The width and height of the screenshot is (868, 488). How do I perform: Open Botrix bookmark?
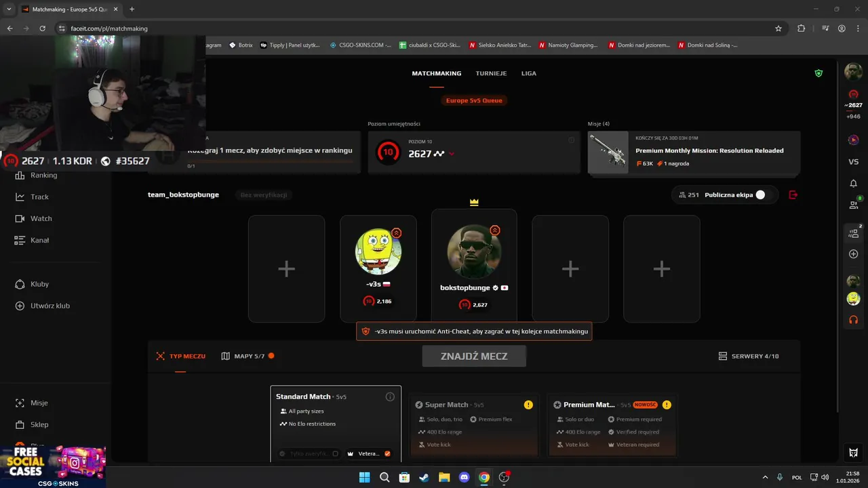pyautogui.click(x=241, y=45)
